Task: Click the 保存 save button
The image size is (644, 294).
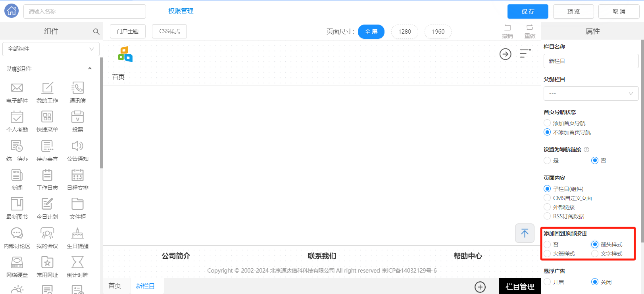Action: point(527,11)
